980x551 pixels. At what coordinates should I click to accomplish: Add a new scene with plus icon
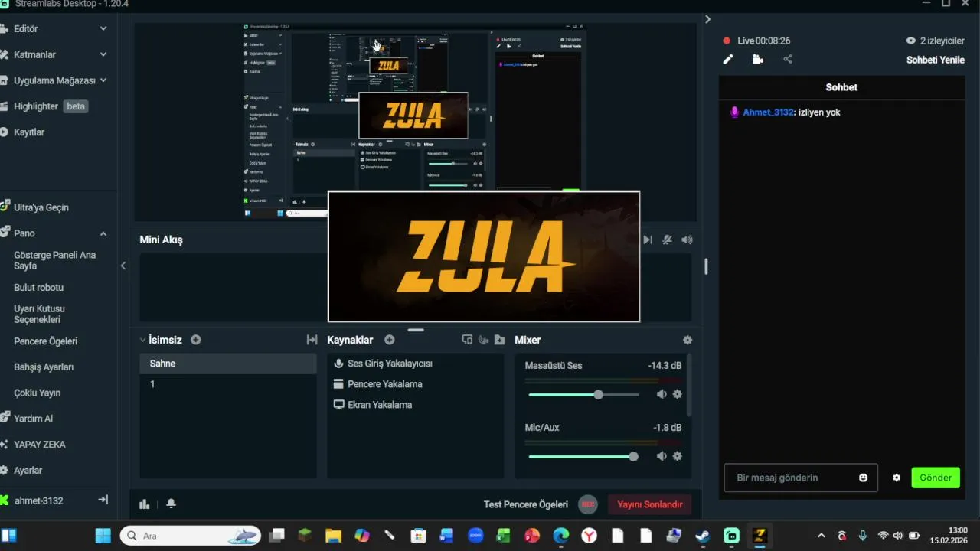click(196, 340)
